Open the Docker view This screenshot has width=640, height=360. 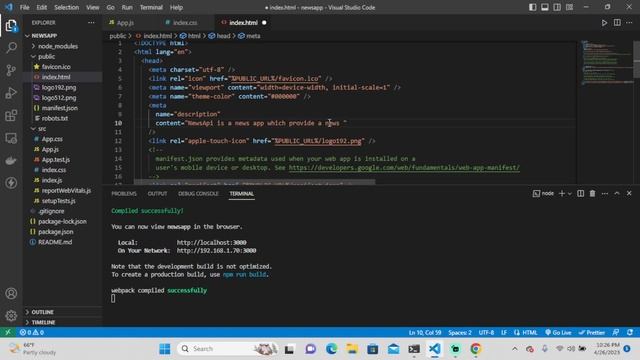(11, 160)
